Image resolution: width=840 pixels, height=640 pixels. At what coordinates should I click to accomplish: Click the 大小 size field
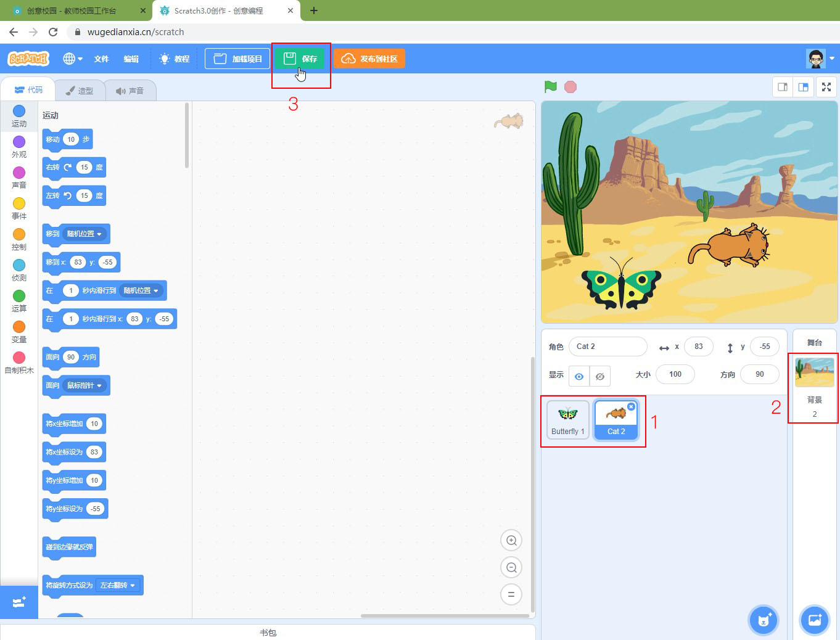[675, 374]
